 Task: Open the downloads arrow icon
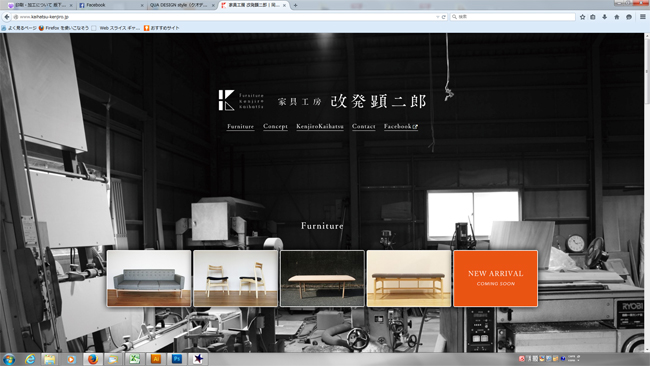point(605,17)
